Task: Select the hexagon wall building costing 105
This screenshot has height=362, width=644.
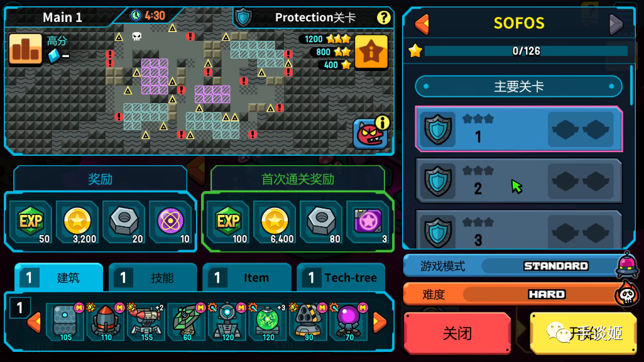Action: (x=65, y=322)
